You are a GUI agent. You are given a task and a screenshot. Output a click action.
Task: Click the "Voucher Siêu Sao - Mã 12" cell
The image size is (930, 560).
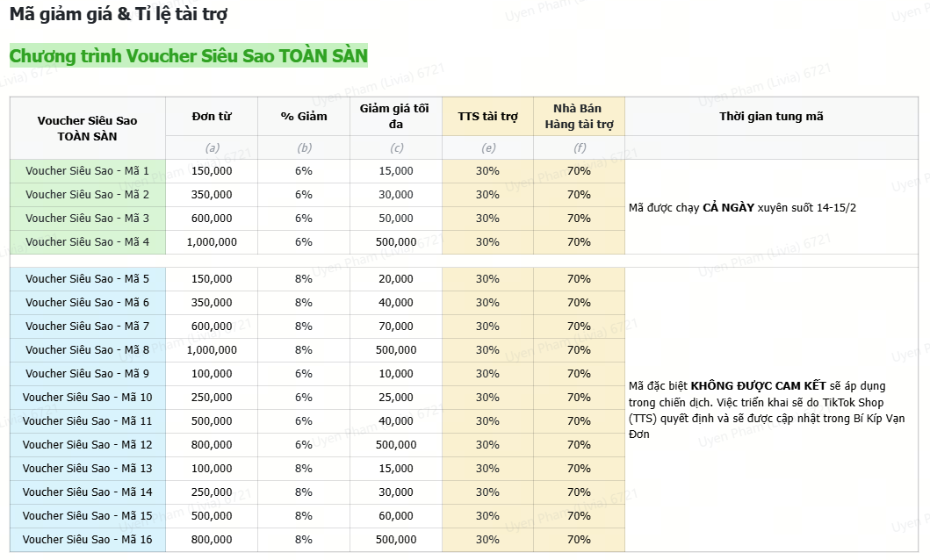pyautogui.click(x=88, y=445)
